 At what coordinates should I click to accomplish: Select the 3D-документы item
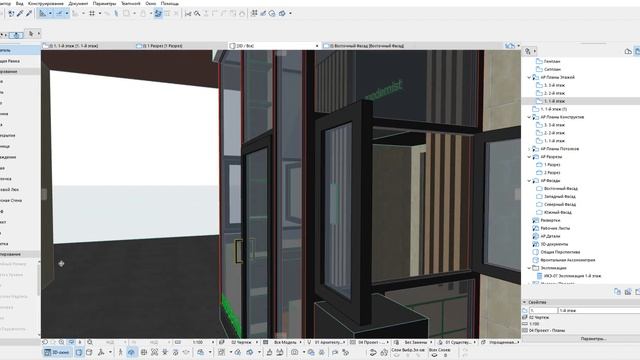554,244
